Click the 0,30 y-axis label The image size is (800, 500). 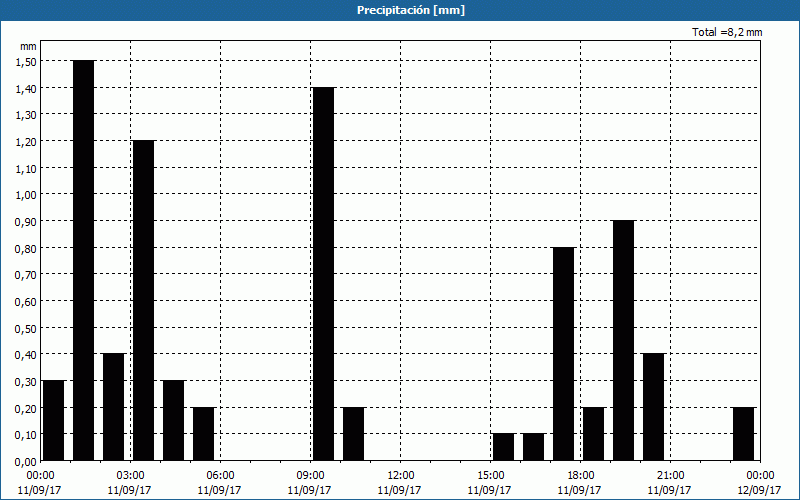(x=26, y=382)
